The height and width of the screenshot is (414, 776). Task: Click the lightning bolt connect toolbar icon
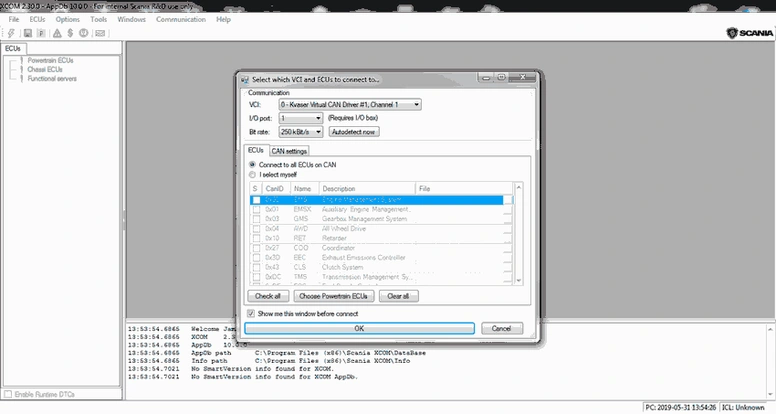point(11,33)
